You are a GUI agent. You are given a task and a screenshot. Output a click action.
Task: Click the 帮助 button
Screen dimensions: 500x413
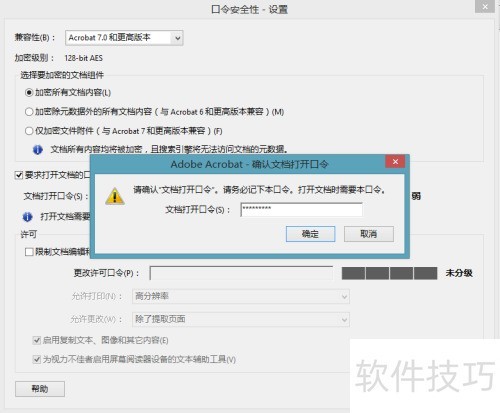(x=40, y=389)
